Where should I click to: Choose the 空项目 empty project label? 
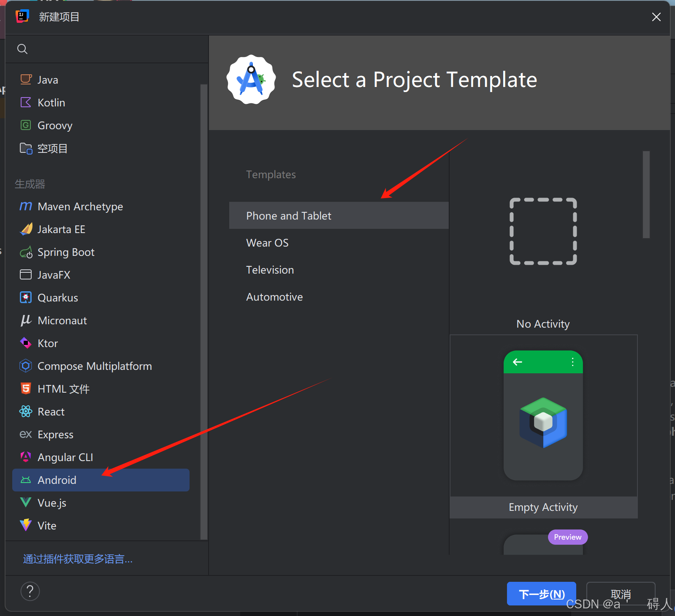tap(52, 148)
